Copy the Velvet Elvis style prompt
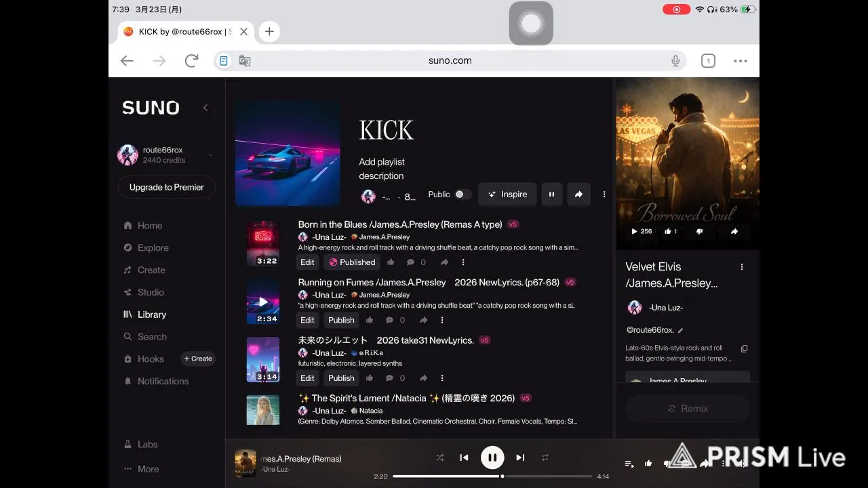The image size is (868, 488). (x=744, y=348)
